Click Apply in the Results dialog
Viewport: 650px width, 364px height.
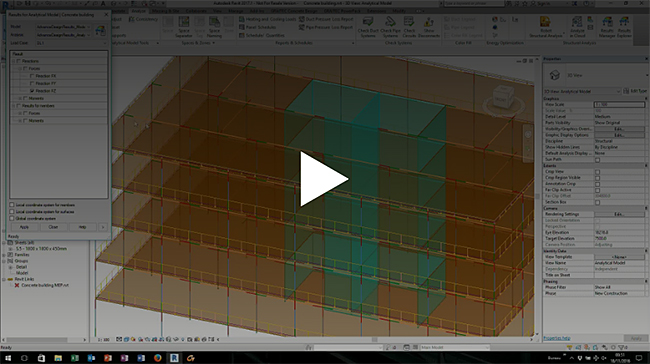click(x=24, y=227)
